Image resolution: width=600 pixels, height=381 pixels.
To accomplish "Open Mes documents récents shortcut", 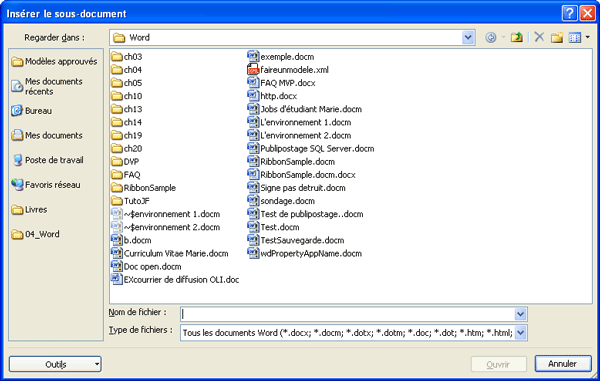I will pyautogui.click(x=47, y=86).
